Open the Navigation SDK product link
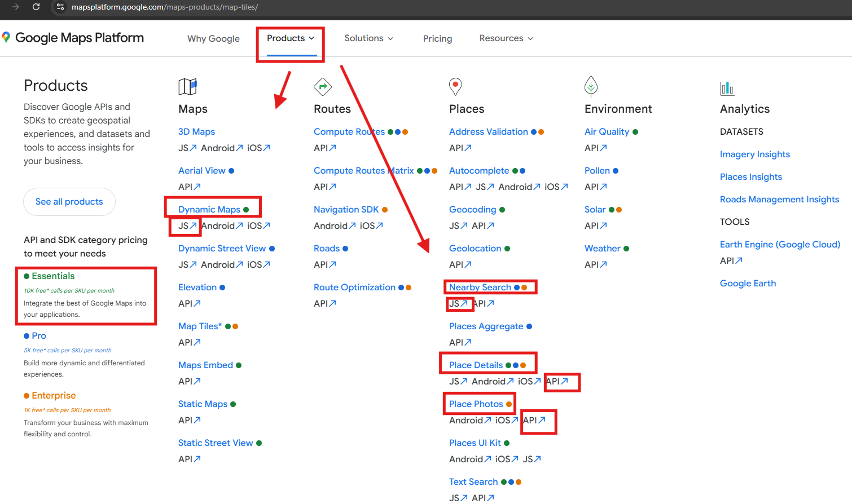The width and height of the screenshot is (852, 504). click(346, 209)
